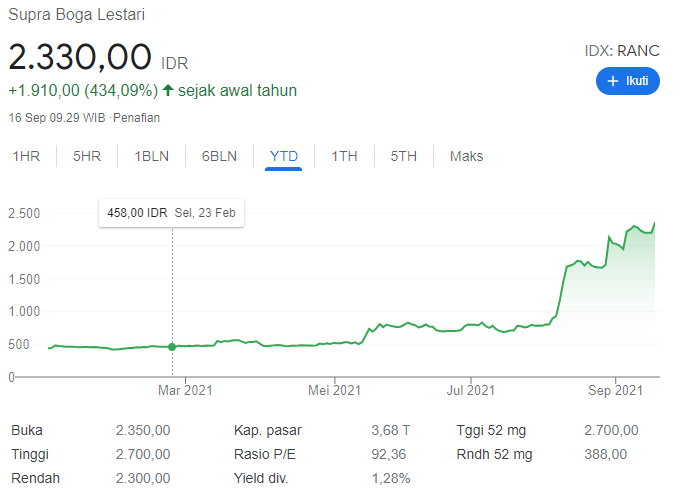
Task: Click the 2.500 y-axis label
Action: click(x=24, y=214)
